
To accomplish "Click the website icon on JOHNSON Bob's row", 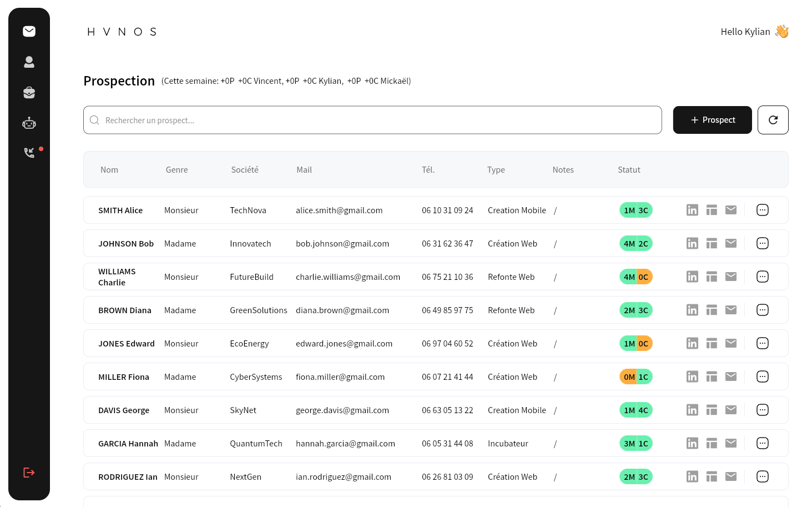I will tap(712, 243).
